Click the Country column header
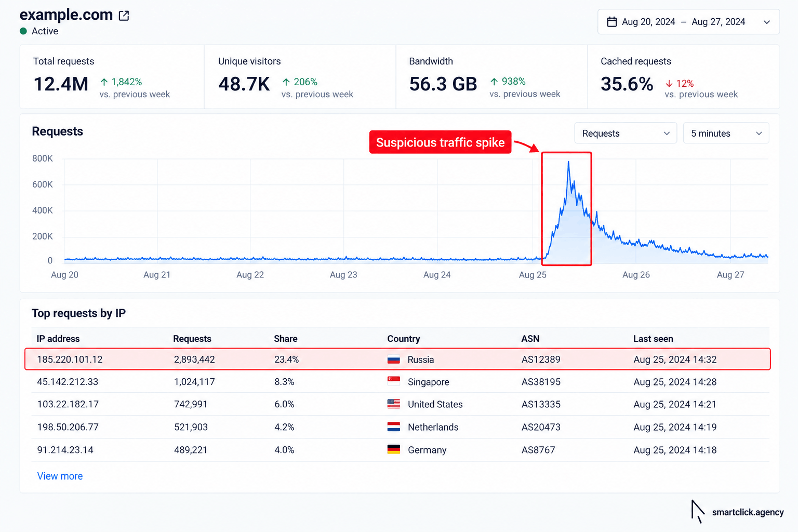Image resolution: width=798 pixels, height=532 pixels. click(404, 339)
